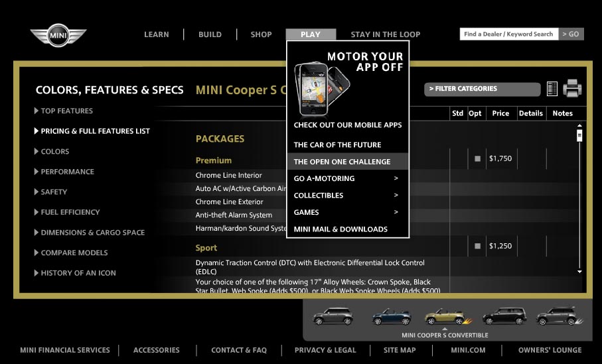Viewport: 602px width, 364px height.
Task: Choose MINI Mail & Downloads
Action: 340,229
